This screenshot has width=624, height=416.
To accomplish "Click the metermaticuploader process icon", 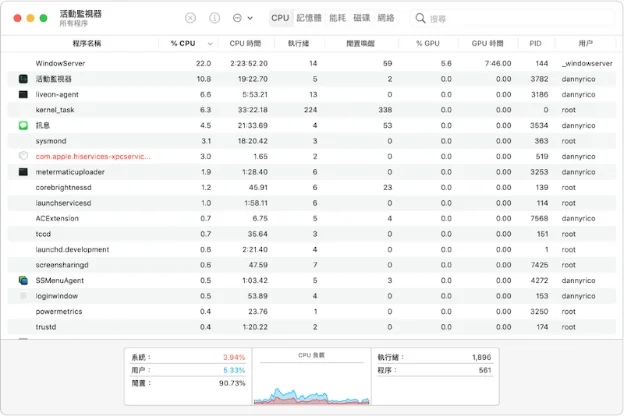I will (23, 172).
